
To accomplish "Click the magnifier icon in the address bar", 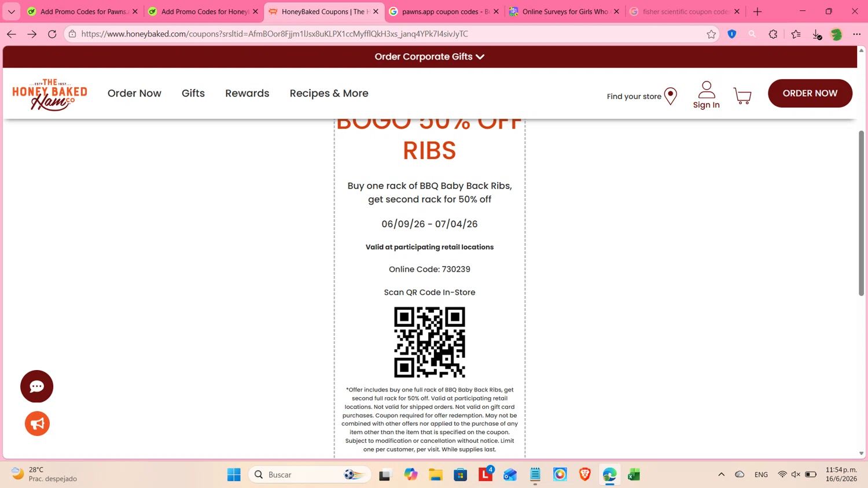I will point(752,34).
